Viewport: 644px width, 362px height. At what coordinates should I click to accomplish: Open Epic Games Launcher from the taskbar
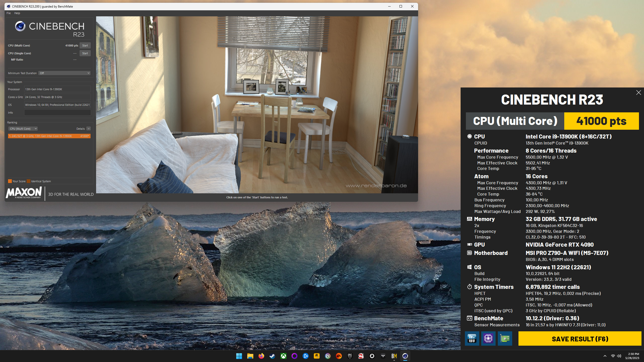click(x=350, y=356)
